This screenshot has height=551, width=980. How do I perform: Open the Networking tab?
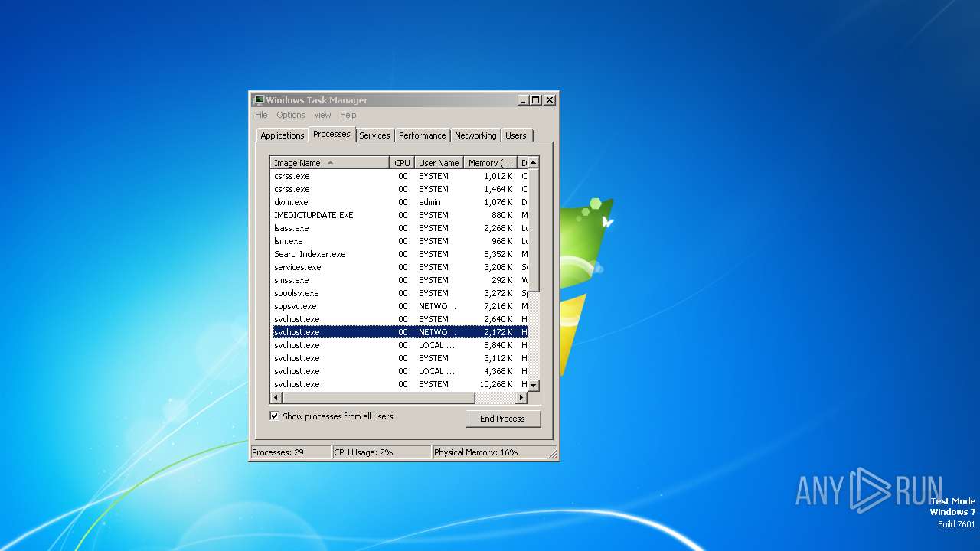coord(475,135)
